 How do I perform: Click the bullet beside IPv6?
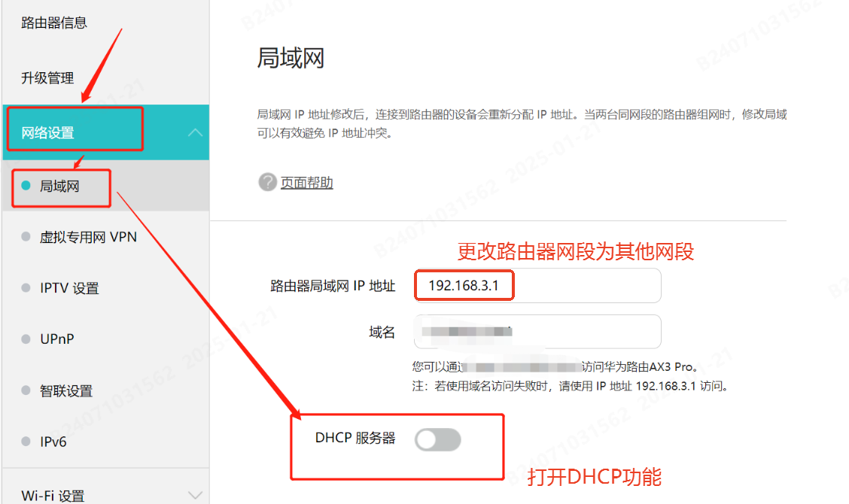click(x=26, y=442)
